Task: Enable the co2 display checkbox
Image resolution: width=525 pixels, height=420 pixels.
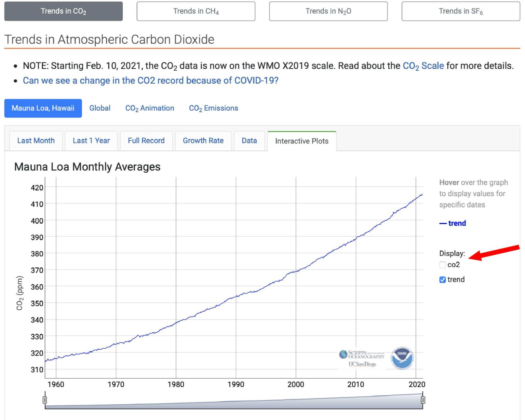Action: coord(443,265)
